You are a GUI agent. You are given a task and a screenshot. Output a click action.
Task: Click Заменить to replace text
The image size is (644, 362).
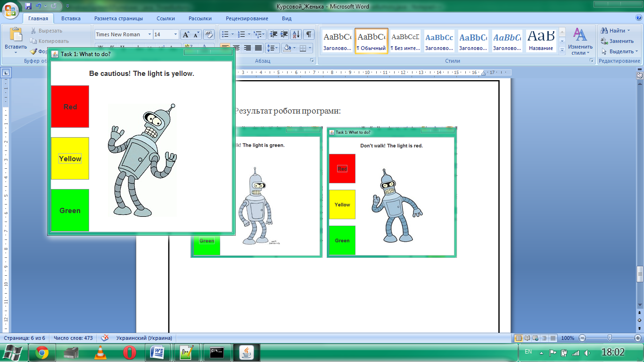point(617,41)
